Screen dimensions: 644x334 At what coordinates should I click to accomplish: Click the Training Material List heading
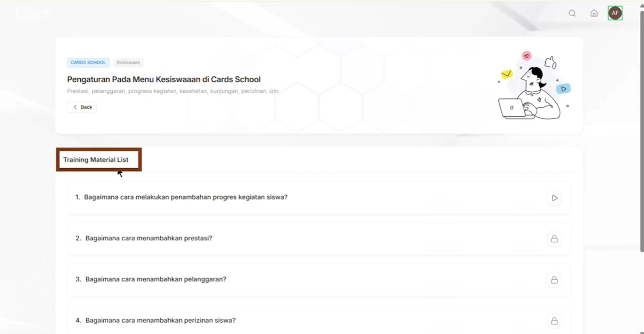pos(96,159)
